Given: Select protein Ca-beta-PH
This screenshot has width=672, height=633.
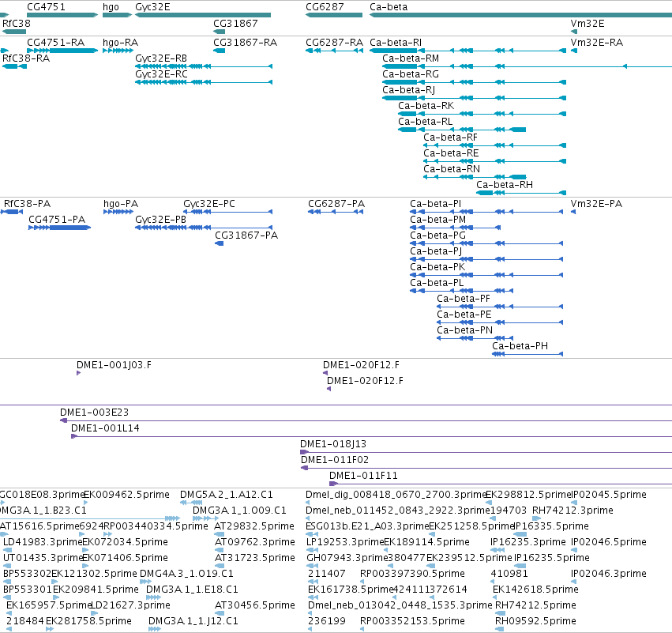Looking at the screenshot, I should pos(520,346).
